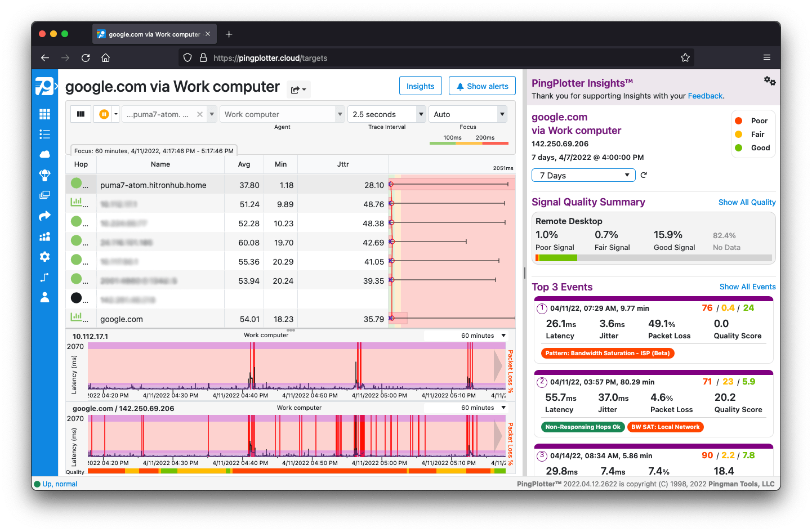Viewport: 812px width, 532px height.
Task: Open the Show All Events link
Action: [747, 287]
